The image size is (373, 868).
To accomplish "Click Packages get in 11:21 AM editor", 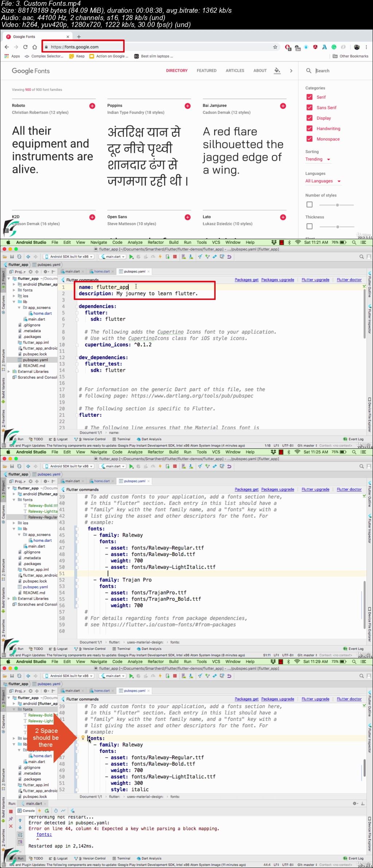I will click(247, 280).
